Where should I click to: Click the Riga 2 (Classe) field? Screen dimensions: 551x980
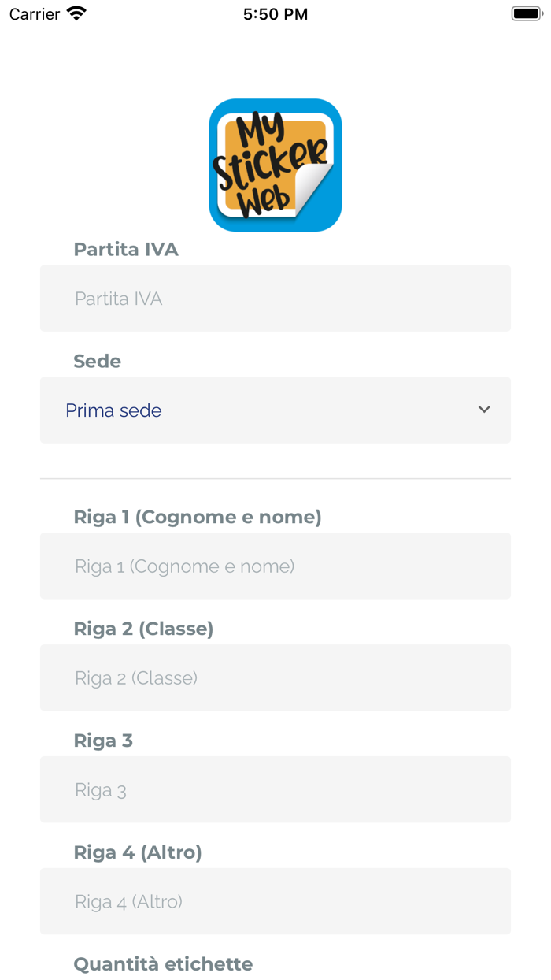pos(275,677)
